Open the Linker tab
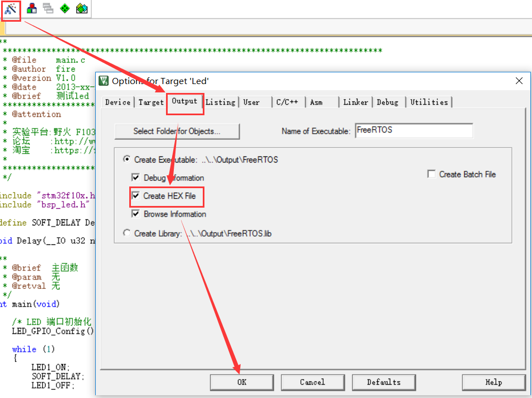Screen dimensions: 532x398 [355, 102]
